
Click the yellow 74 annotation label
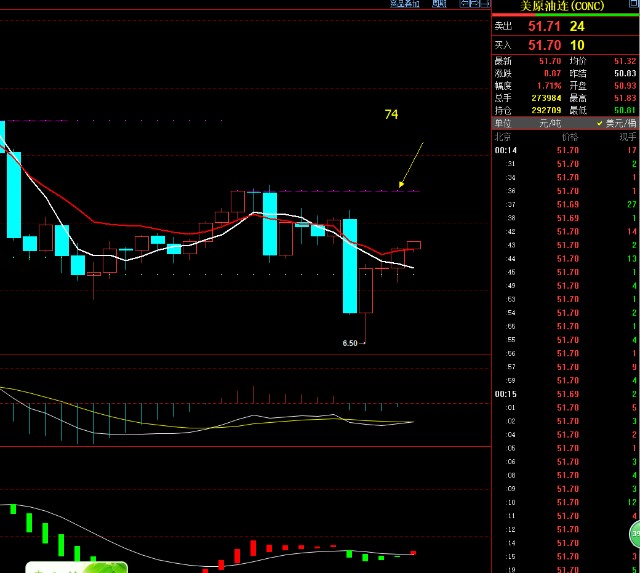391,115
